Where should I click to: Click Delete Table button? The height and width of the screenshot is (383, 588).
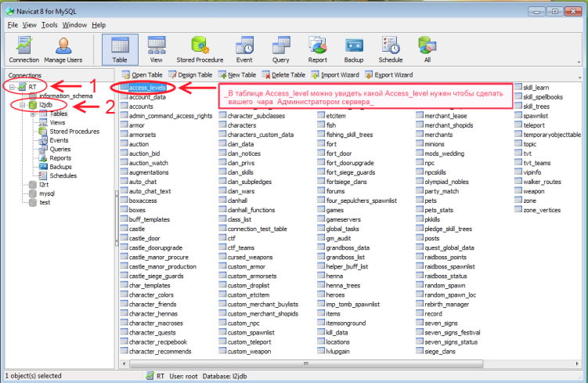point(283,75)
